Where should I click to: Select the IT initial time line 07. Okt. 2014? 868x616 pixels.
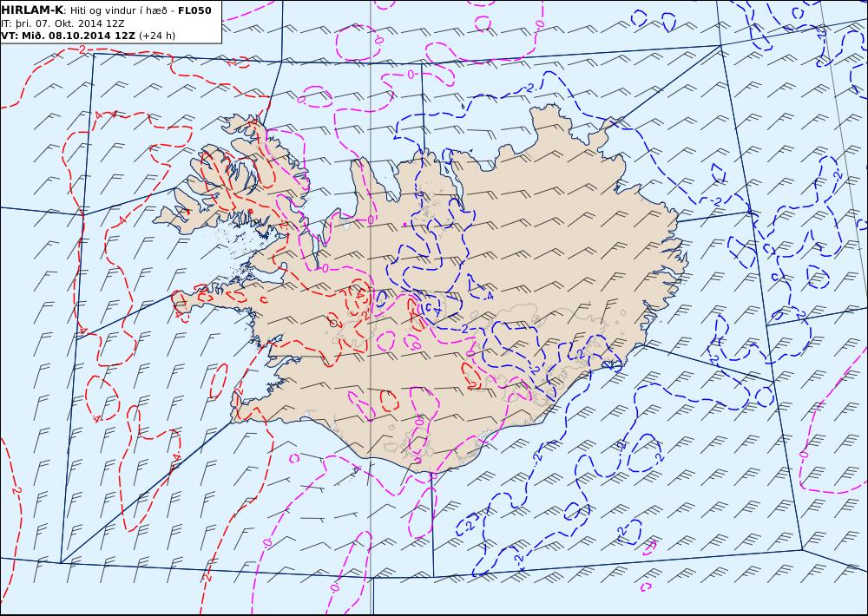tap(62, 23)
